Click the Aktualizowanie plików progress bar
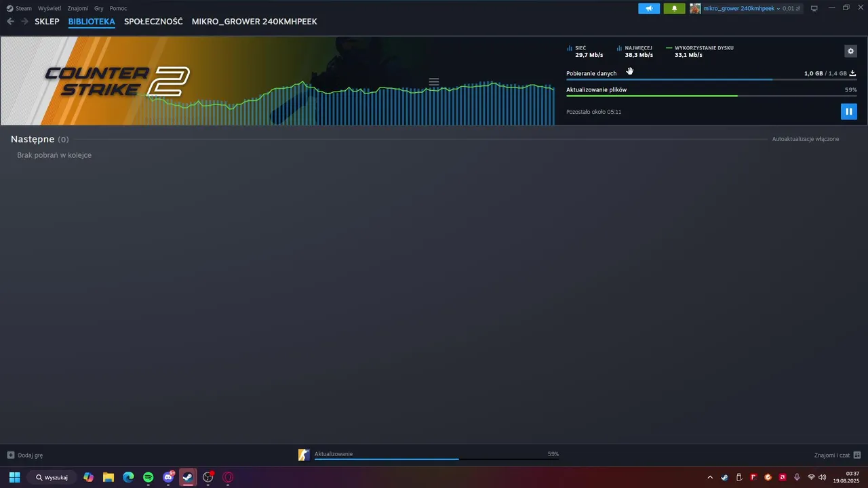The height and width of the screenshot is (488, 868). (x=711, y=96)
